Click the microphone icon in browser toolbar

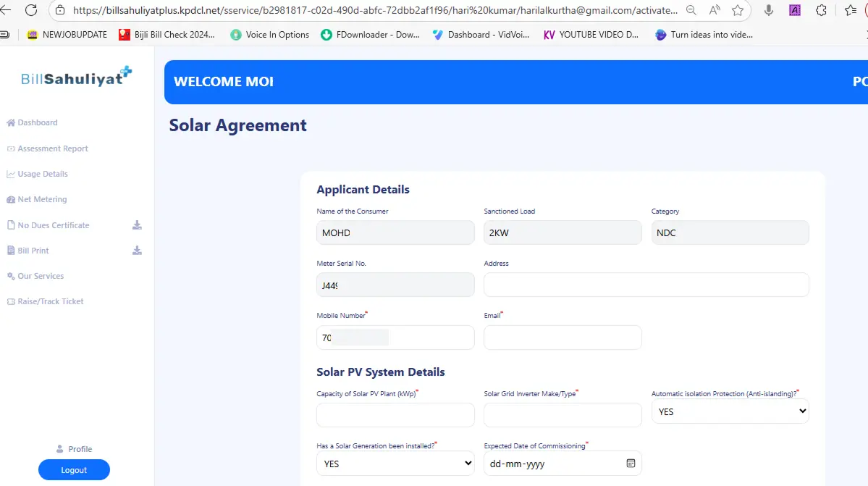point(769,10)
